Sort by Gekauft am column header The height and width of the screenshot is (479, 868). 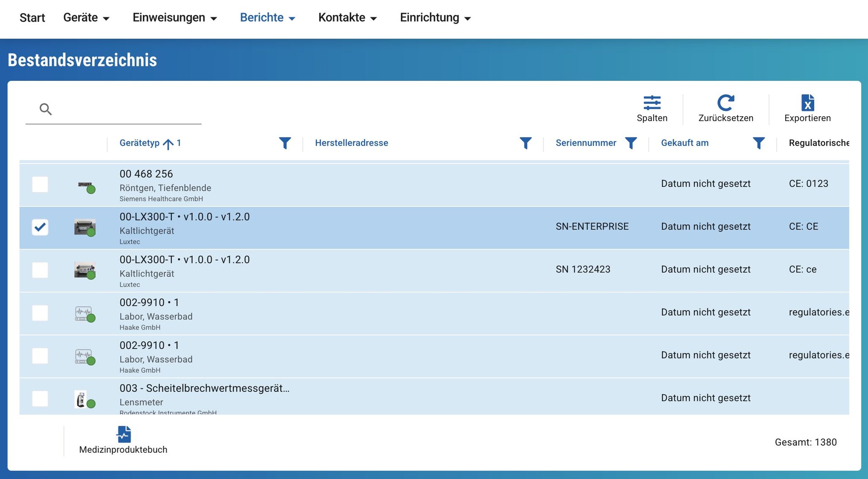684,143
